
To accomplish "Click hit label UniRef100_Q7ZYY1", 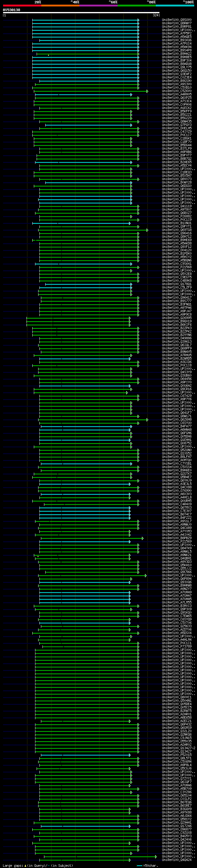I will coord(177,778).
